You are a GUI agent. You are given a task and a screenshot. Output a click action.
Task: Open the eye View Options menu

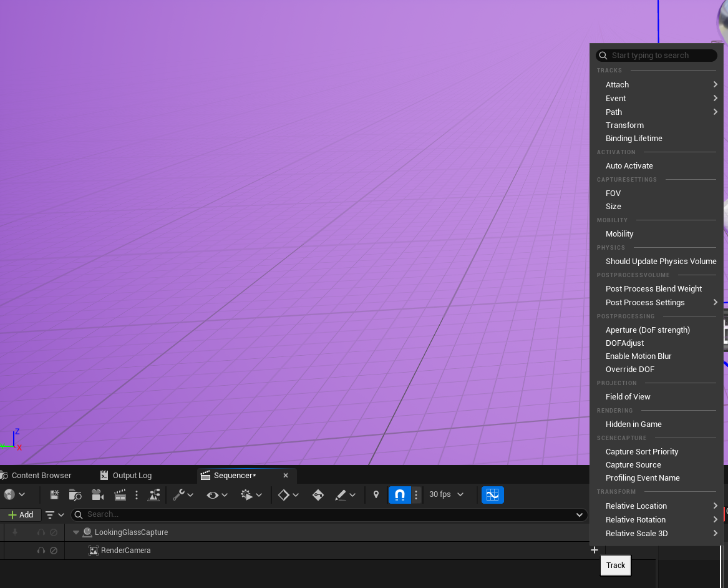click(216, 495)
